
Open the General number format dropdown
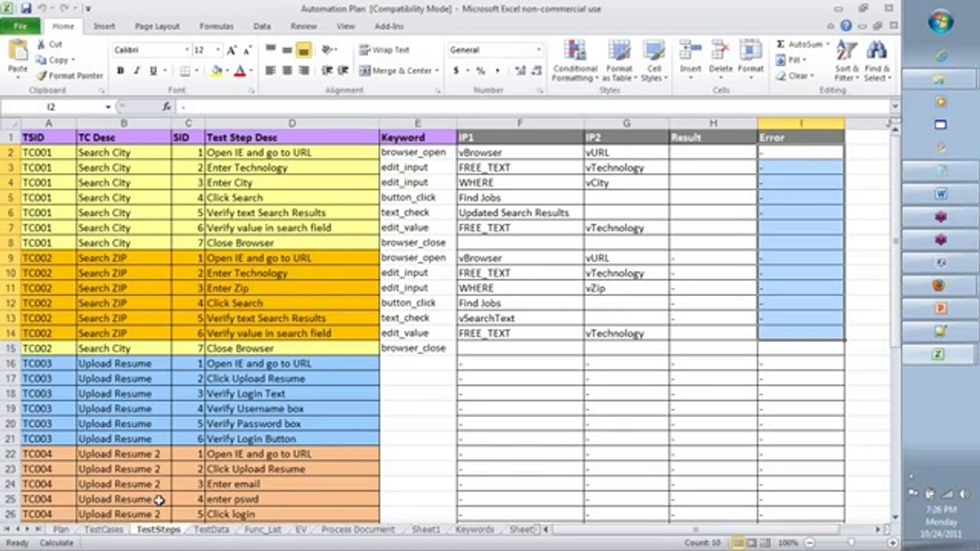click(539, 50)
